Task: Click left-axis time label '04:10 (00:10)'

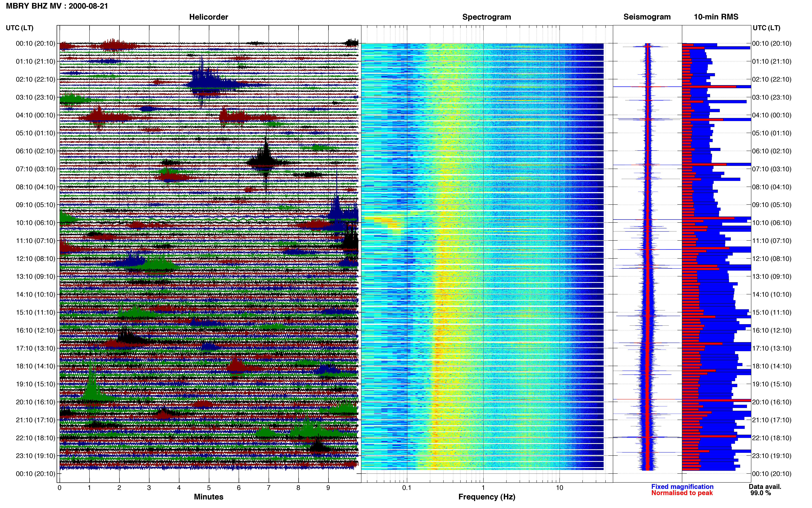Action: [x=36, y=115]
